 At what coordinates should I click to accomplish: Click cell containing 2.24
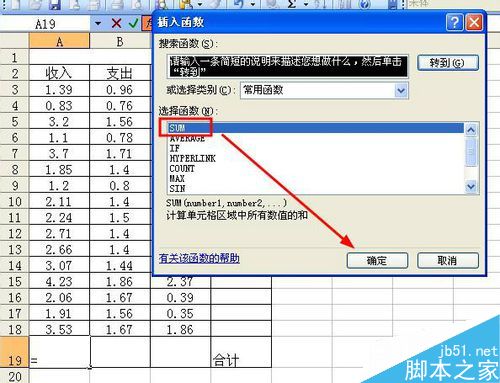(x=59, y=217)
